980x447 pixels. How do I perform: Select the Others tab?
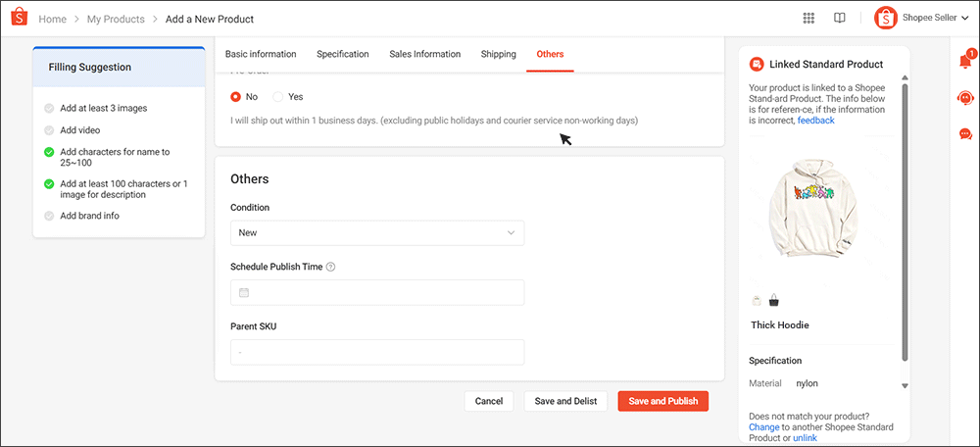pyautogui.click(x=550, y=54)
